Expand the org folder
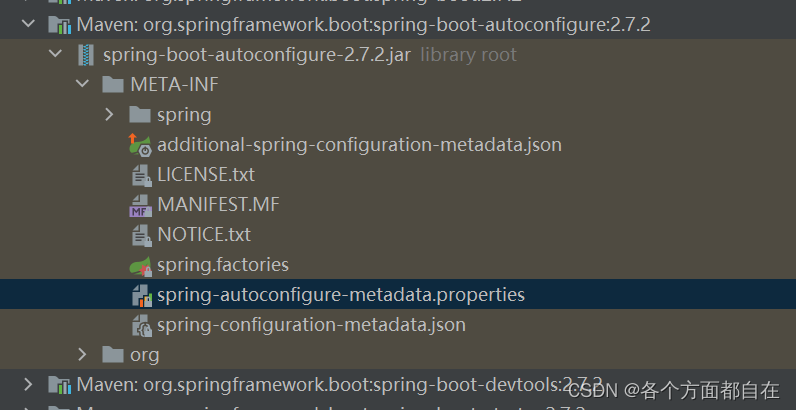The width and height of the screenshot is (796, 410). click(x=82, y=354)
